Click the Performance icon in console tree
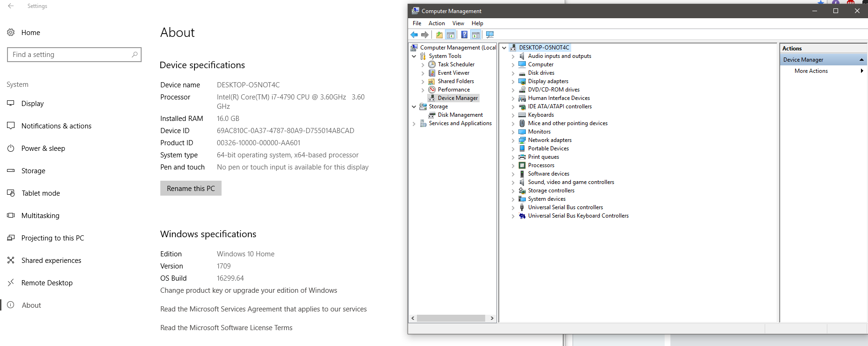Screen dimensions: 868x346 coord(432,90)
